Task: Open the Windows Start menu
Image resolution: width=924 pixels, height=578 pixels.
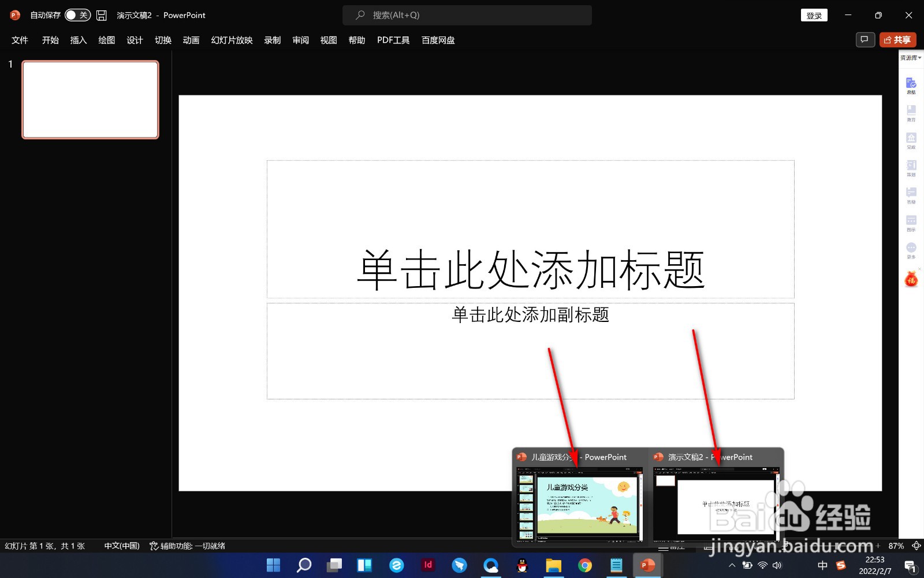Action: click(x=273, y=565)
